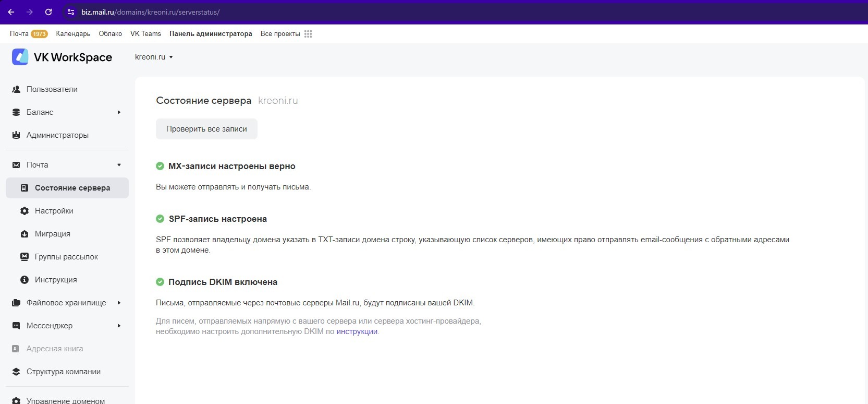Click the grey kreoni.ru title text
The height and width of the screenshot is (404, 868).
(278, 101)
